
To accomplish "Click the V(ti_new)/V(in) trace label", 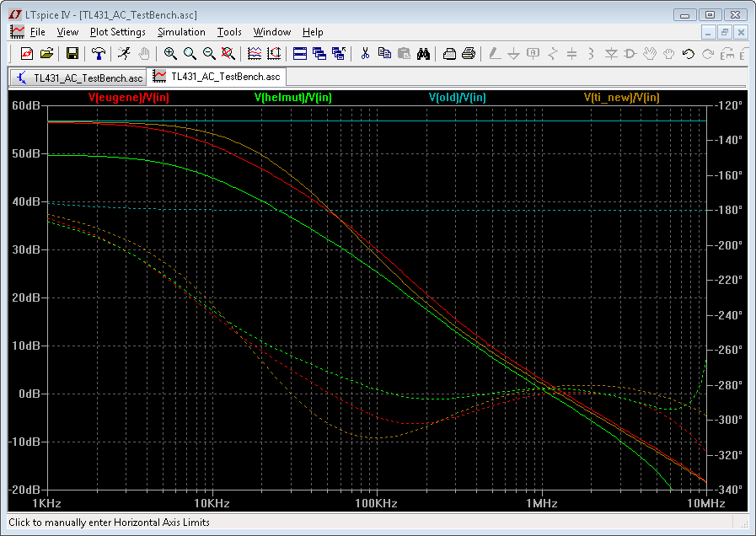I will (x=621, y=98).
